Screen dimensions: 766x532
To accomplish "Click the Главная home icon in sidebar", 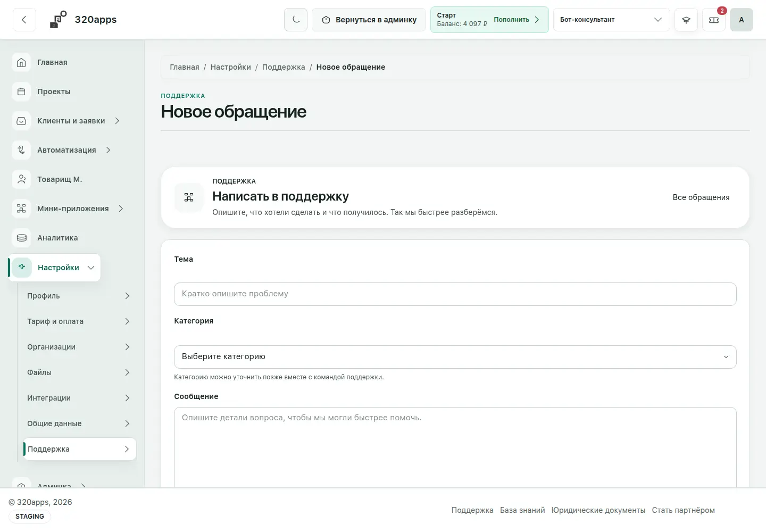I will tap(21, 62).
